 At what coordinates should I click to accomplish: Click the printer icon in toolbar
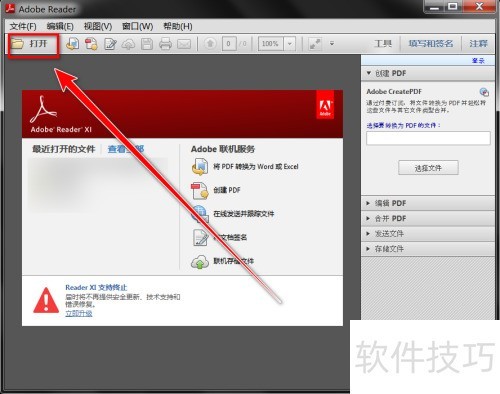click(x=165, y=44)
